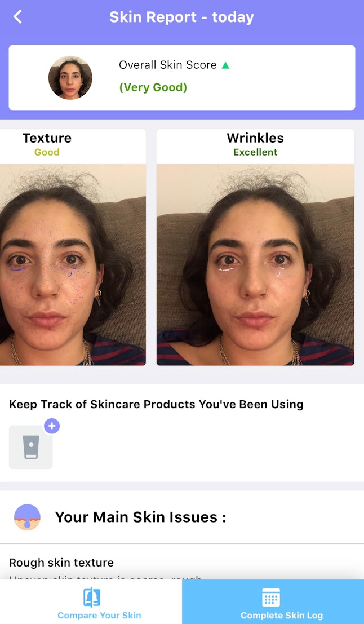364x624 pixels.
Task: Select the Wrinkles card heading
Action: pos(255,138)
